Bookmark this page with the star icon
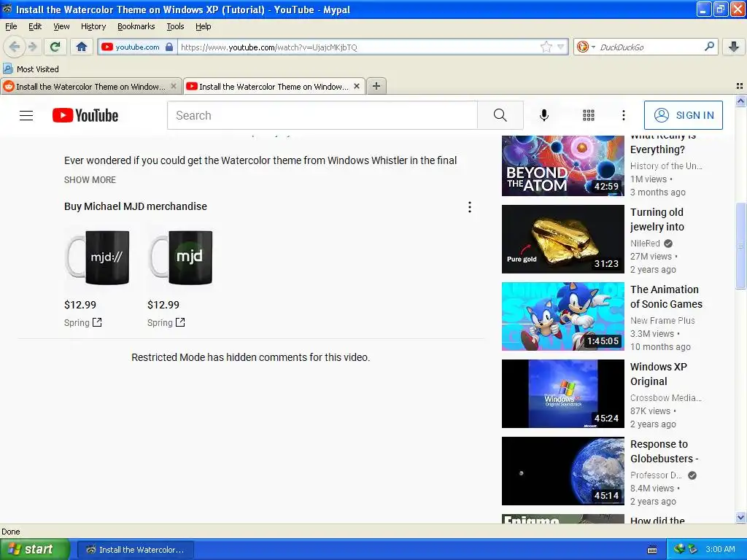The height and width of the screenshot is (560, 747). point(546,47)
